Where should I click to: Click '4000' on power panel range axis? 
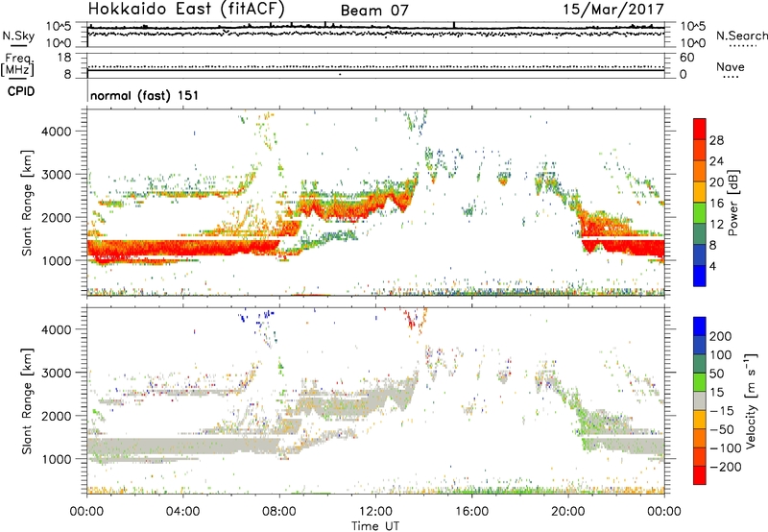tap(56, 132)
